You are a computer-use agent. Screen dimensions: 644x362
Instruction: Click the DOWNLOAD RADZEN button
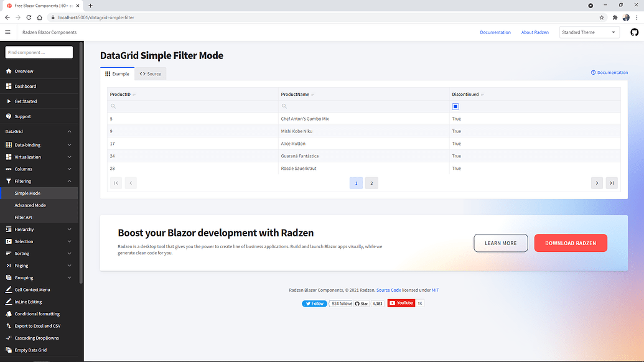tap(571, 243)
